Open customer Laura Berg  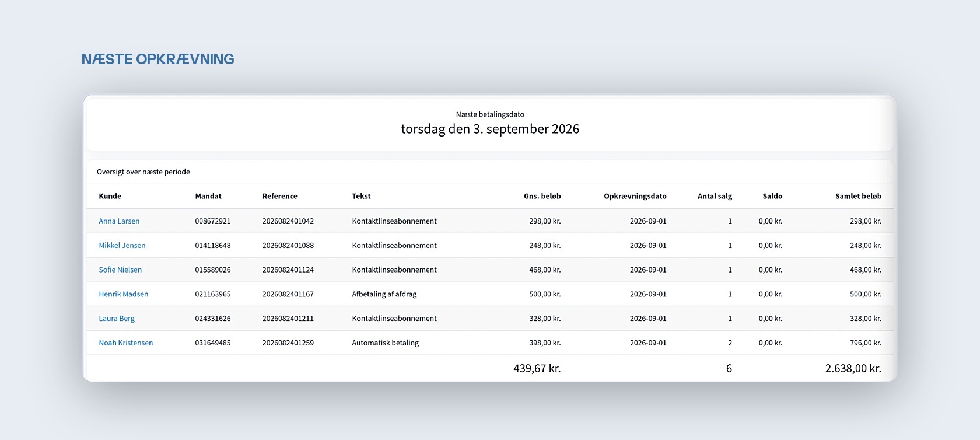(x=117, y=319)
